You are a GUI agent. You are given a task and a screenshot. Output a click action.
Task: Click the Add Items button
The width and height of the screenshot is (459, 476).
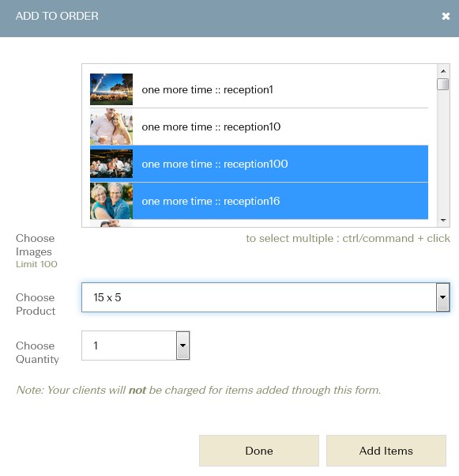point(386,451)
